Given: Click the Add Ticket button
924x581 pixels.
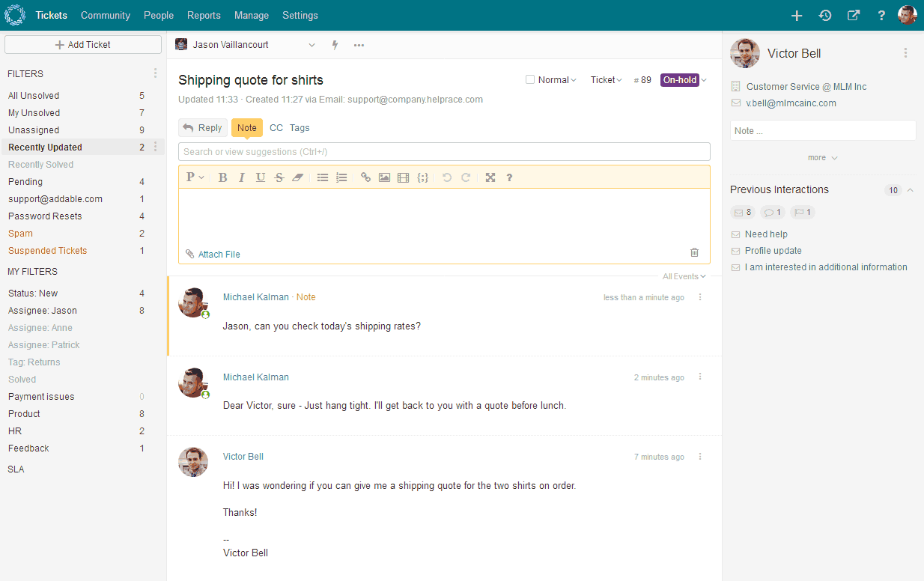Looking at the screenshot, I should click(x=83, y=45).
